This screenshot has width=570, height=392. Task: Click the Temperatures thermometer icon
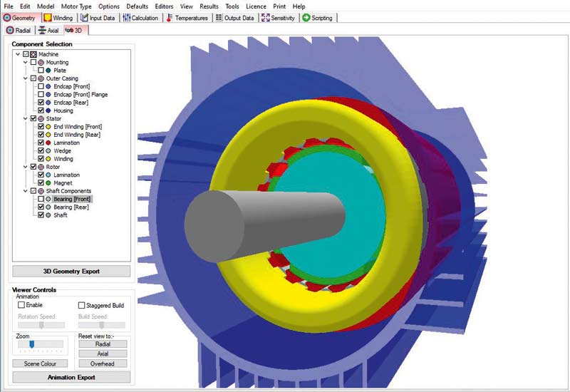tap(169, 18)
